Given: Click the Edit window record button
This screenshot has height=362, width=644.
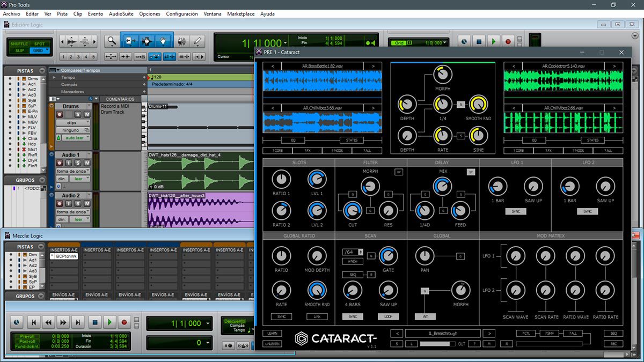Looking at the screenshot, I should (508, 41).
